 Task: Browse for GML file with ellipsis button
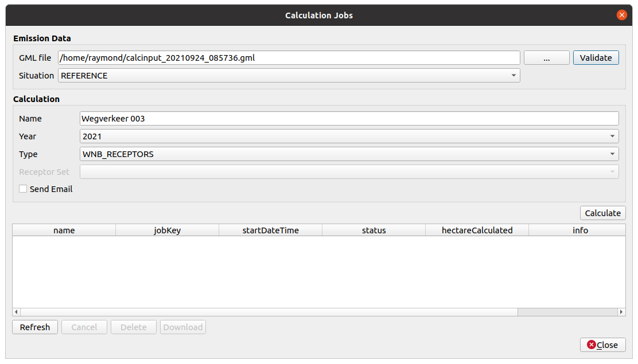tap(546, 58)
